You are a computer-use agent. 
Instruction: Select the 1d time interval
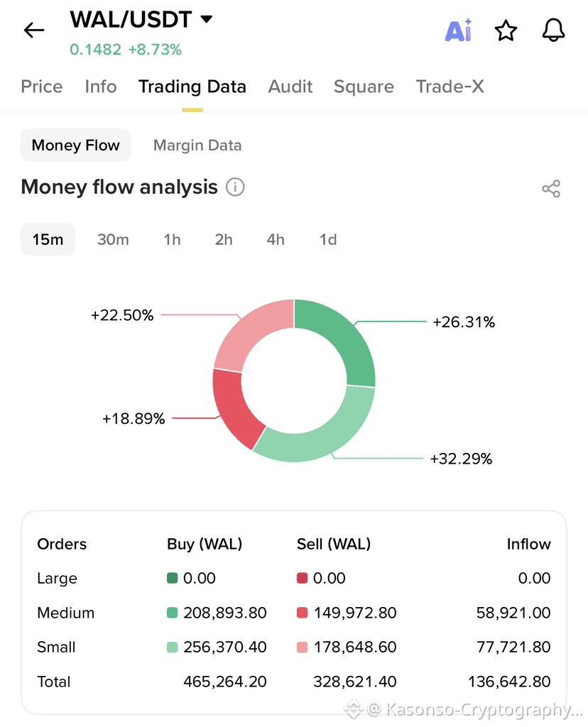click(327, 240)
